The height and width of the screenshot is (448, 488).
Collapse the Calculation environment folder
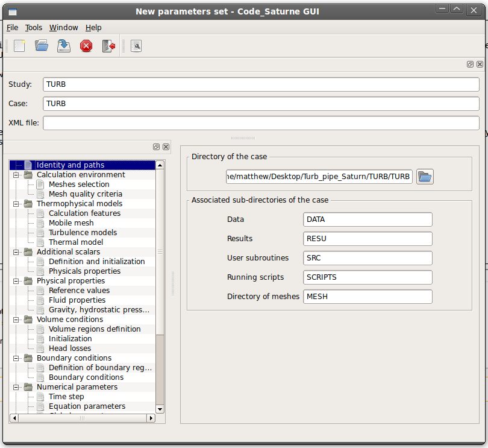coord(16,175)
